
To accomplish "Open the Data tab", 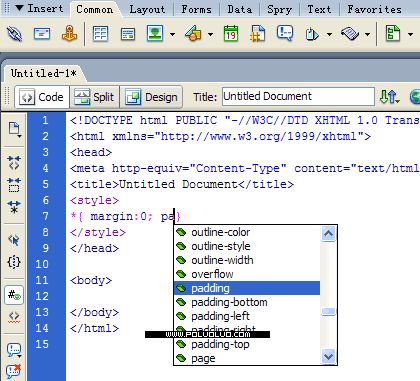I will pyautogui.click(x=240, y=9).
